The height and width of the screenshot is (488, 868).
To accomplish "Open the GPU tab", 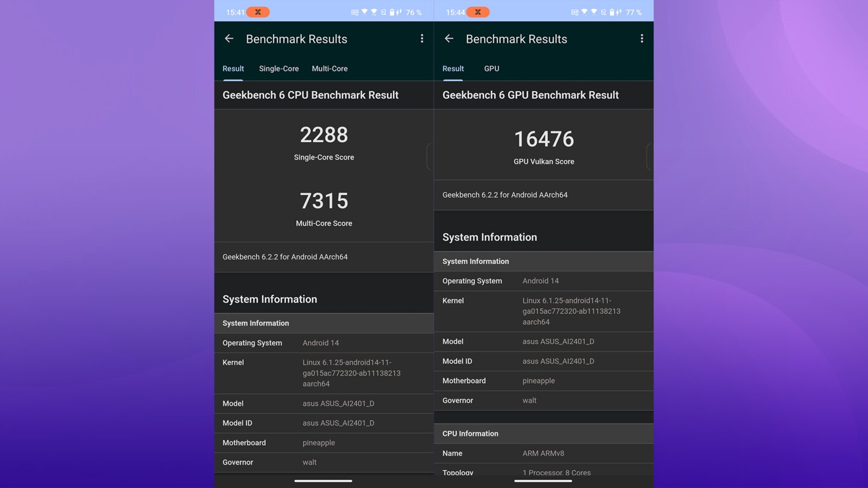I will 491,69.
